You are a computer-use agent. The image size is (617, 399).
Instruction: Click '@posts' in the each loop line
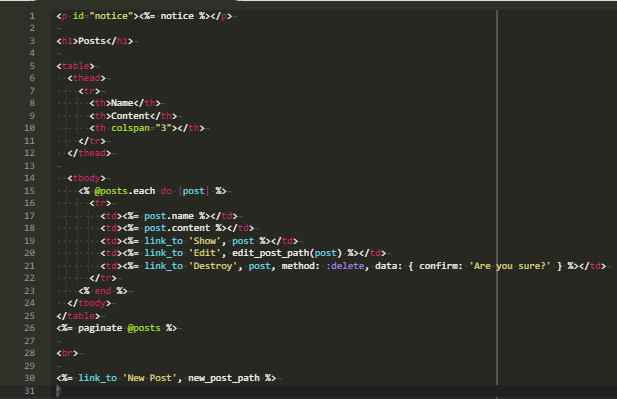tap(111, 190)
